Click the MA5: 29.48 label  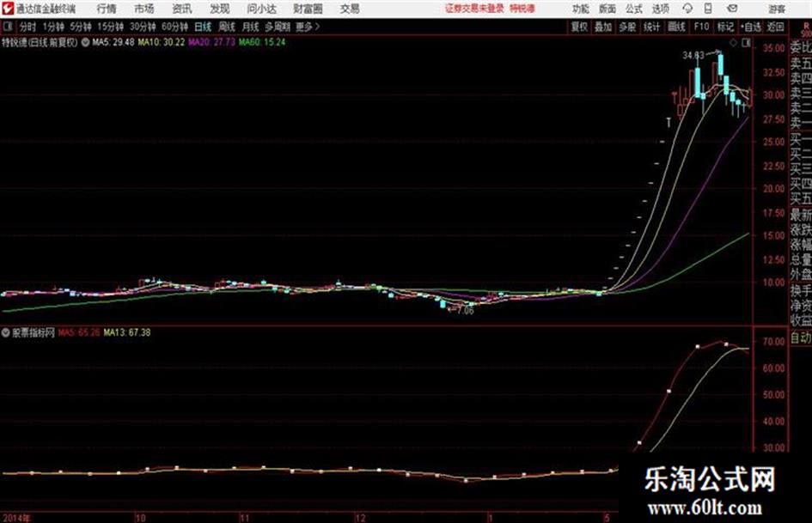113,42
